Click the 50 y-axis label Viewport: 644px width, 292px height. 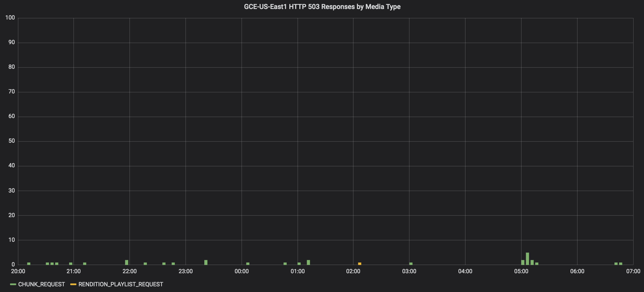click(12, 141)
